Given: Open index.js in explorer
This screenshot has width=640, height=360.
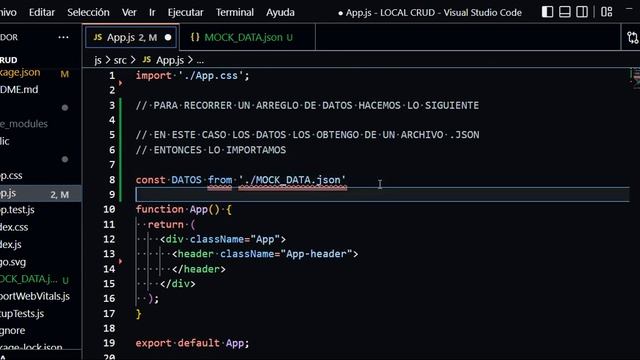Looking at the screenshot, I should 11,245.
